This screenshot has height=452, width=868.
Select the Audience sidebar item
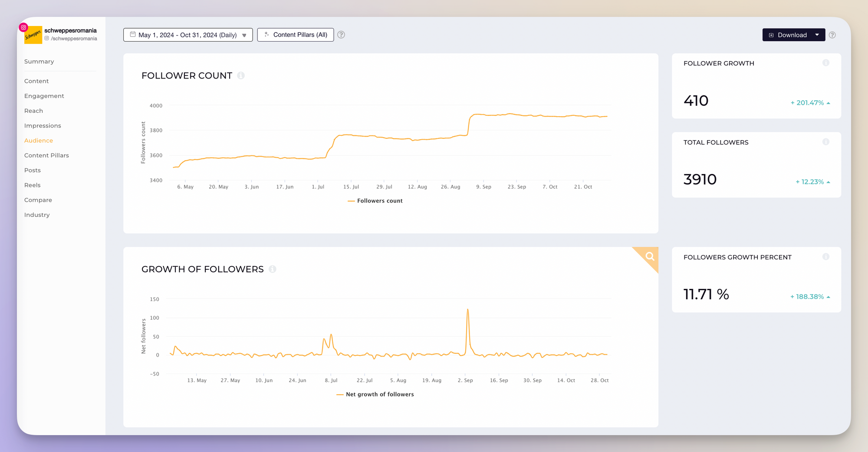point(39,141)
